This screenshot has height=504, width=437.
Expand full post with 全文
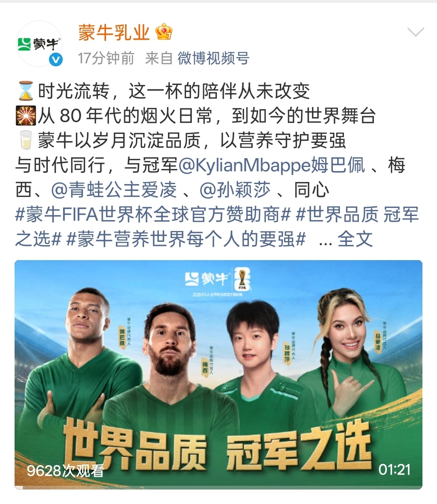click(x=355, y=239)
